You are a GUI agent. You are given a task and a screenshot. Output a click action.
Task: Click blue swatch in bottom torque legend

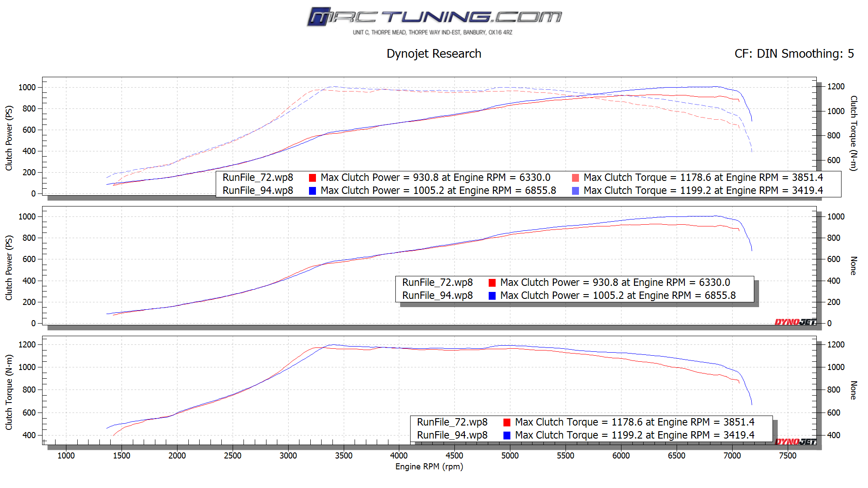point(507,436)
